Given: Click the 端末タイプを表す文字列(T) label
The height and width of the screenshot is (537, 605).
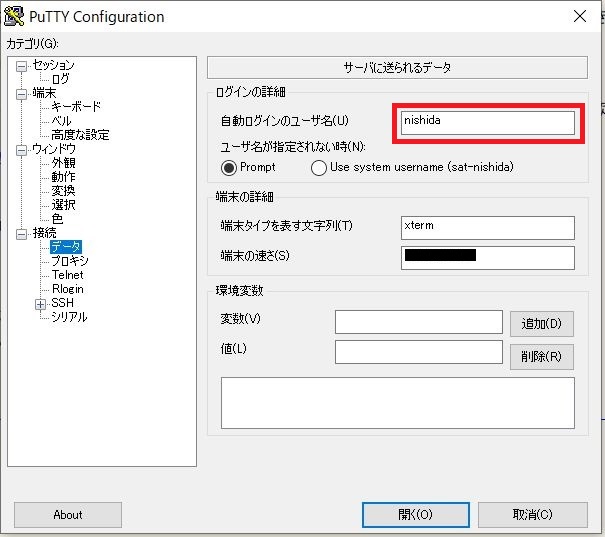Looking at the screenshot, I should 287,226.
